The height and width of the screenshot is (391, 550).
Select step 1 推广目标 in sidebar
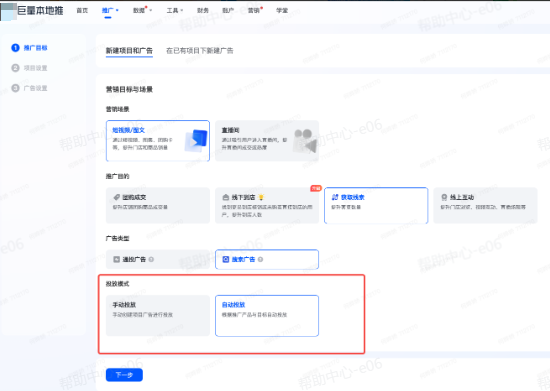tap(29, 48)
